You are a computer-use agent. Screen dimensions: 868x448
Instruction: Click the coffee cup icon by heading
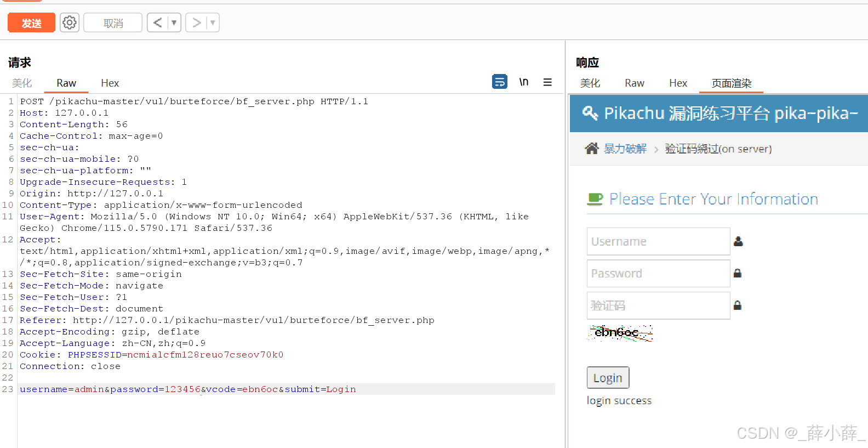tap(595, 199)
